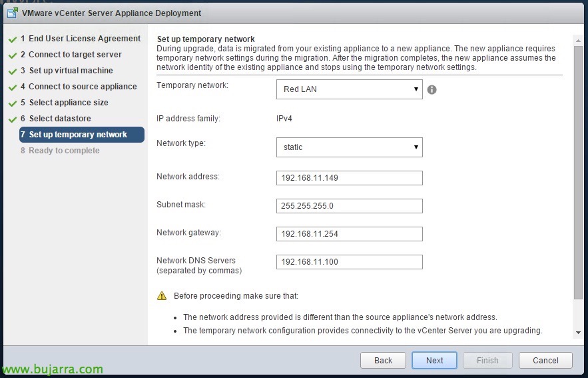
Task: Go to step 4 Connect to source appliance
Action: click(79, 87)
